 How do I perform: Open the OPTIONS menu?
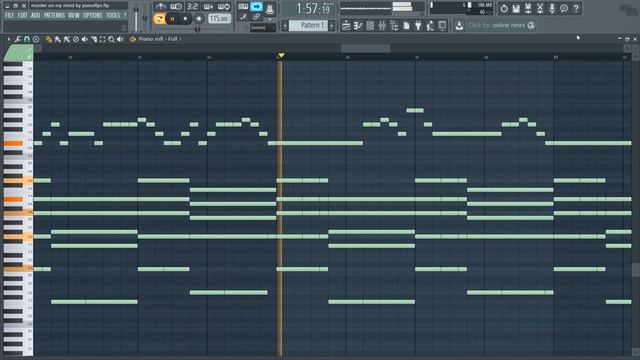click(x=93, y=16)
